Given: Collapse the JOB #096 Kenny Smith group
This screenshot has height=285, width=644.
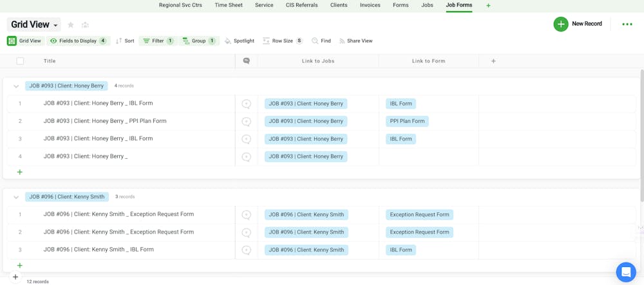Looking at the screenshot, I should tap(16, 198).
